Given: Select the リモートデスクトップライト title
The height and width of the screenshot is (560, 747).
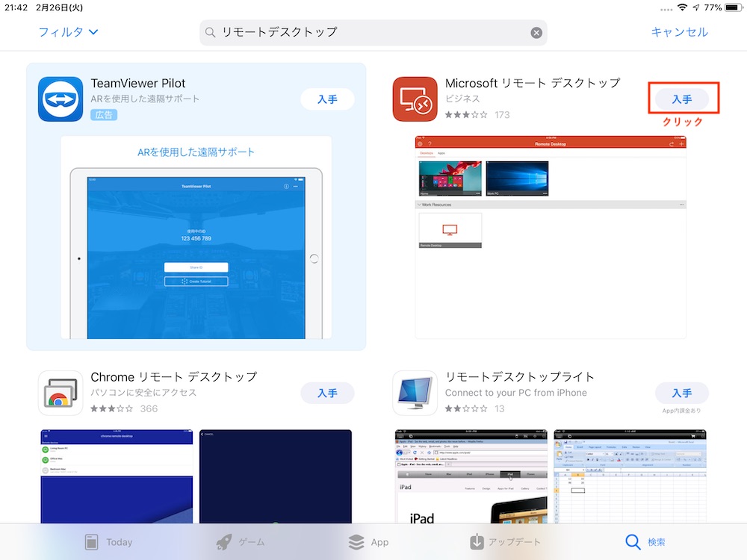Looking at the screenshot, I should click(520, 377).
